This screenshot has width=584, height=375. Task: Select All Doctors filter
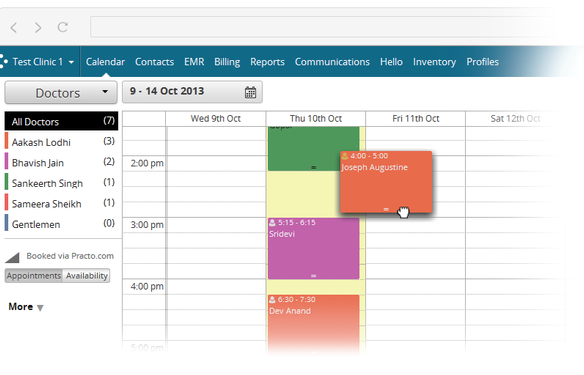[61, 121]
